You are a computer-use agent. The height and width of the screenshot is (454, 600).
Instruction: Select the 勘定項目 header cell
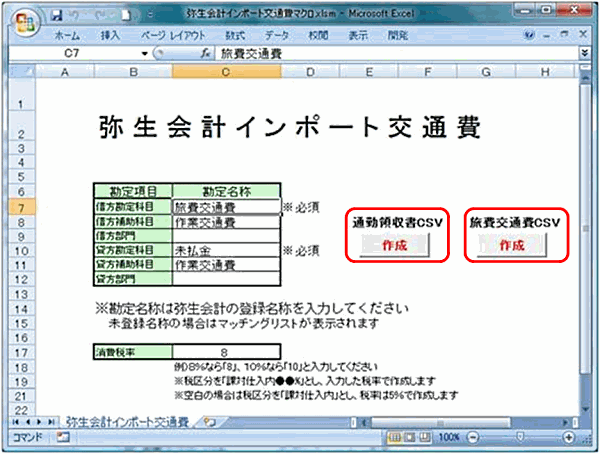point(133,191)
